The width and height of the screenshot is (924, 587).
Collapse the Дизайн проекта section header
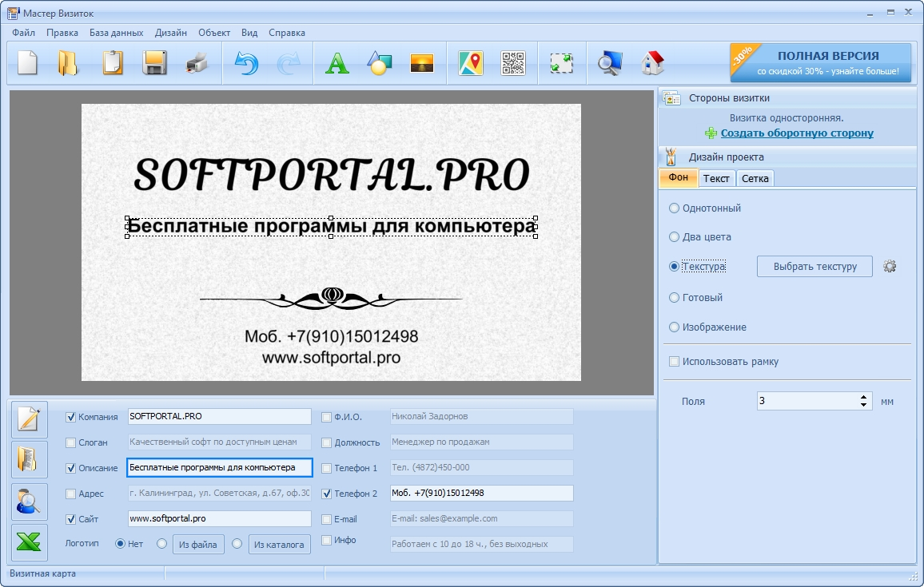tap(726, 157)
